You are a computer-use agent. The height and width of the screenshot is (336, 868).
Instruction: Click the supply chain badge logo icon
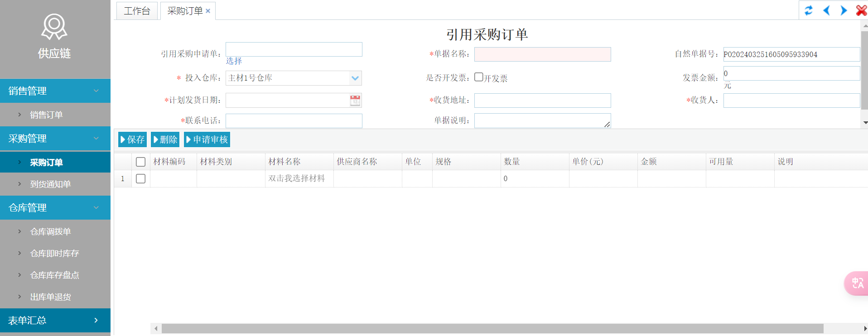click(54, 27)
